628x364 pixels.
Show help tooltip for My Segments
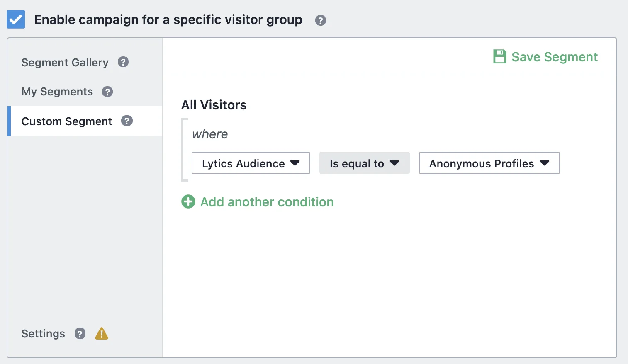click(x=107, y=92)
